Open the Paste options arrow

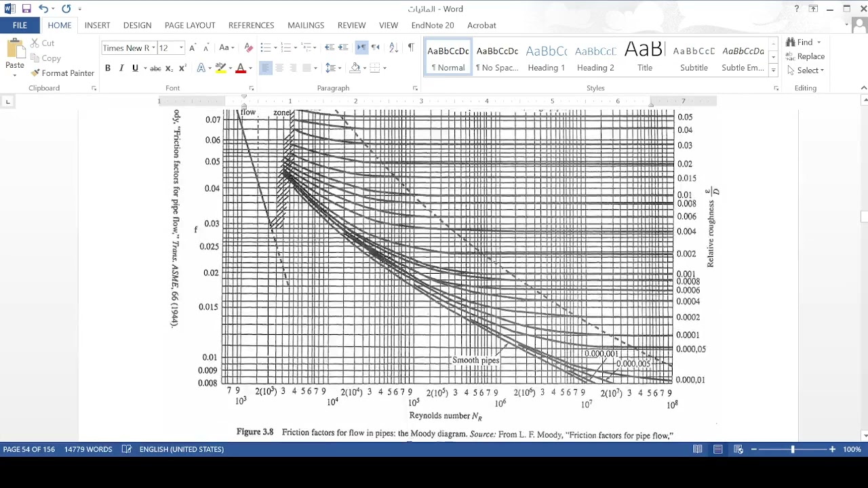click(x=15, y=74)
